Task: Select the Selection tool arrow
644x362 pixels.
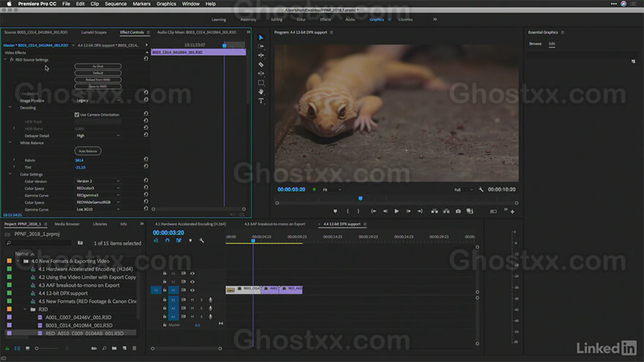Action: coord(261,37)
